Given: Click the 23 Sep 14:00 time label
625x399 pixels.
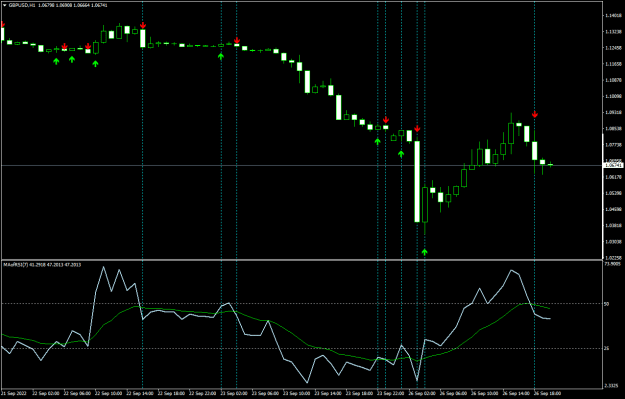Looking at the screenshot, I should click(328, 393).
